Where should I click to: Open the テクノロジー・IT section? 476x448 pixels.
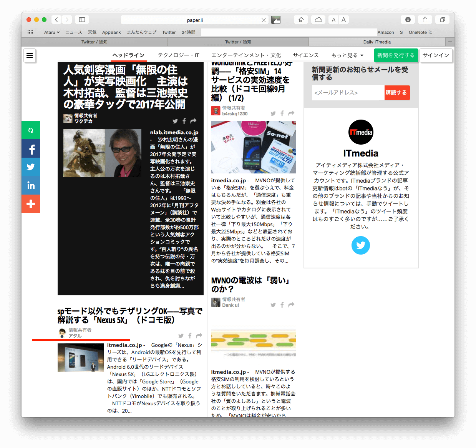coord(179,55)
